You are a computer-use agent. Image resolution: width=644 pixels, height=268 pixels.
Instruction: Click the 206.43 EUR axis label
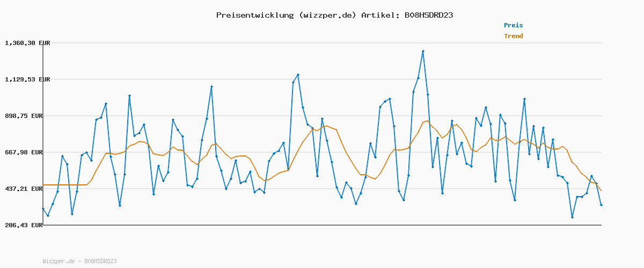click(27, 225)
